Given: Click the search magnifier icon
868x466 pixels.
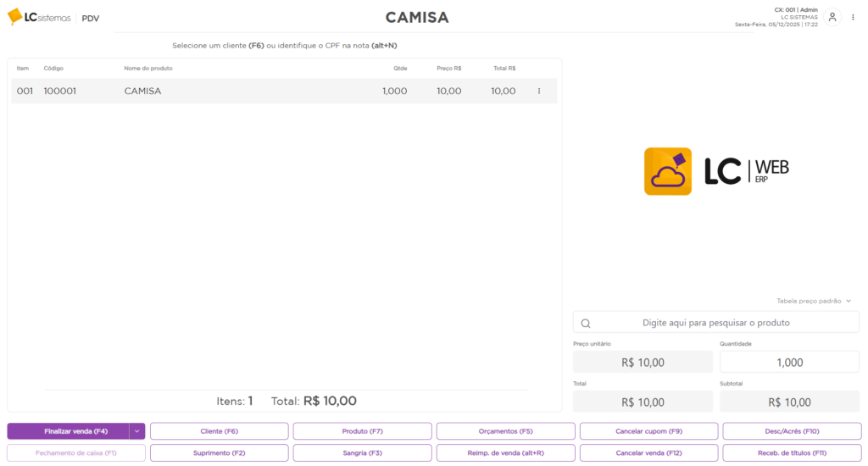Looking at the screenshot, I should (x=587, y=323).
